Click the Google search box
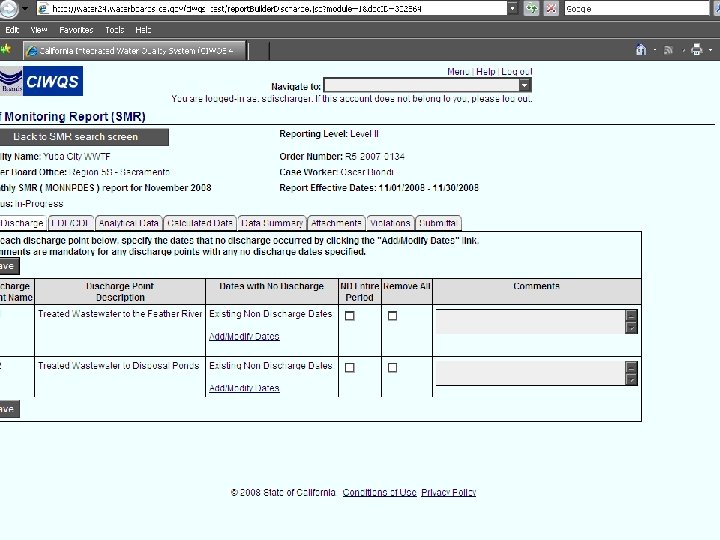Screen dimensions: 720x540 (636, 8)
